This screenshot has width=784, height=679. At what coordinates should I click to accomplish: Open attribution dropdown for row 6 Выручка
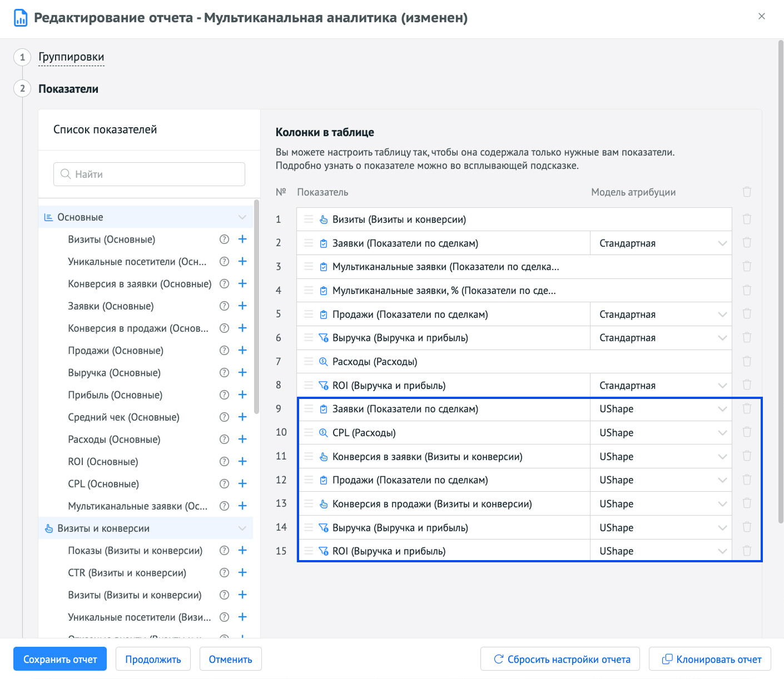661,338
